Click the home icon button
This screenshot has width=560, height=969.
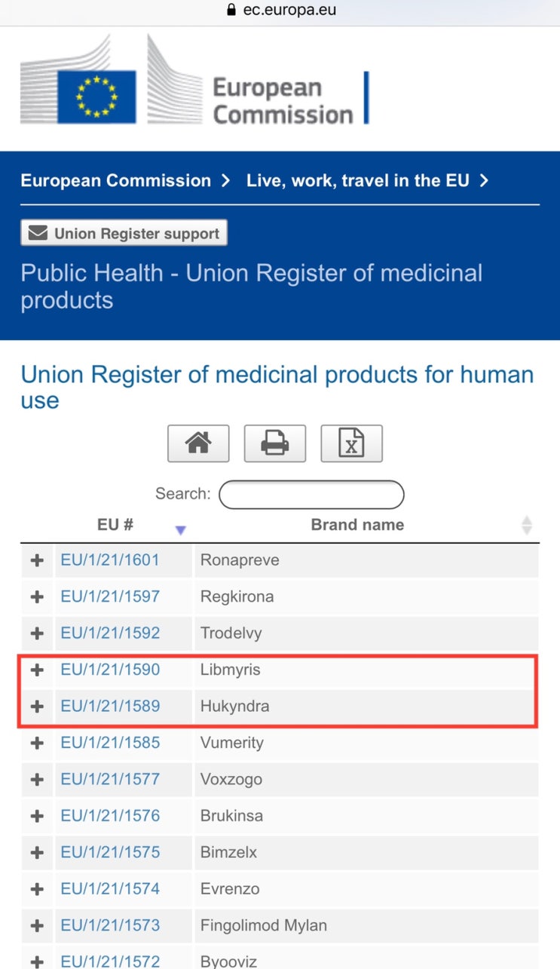coord(197,443)
